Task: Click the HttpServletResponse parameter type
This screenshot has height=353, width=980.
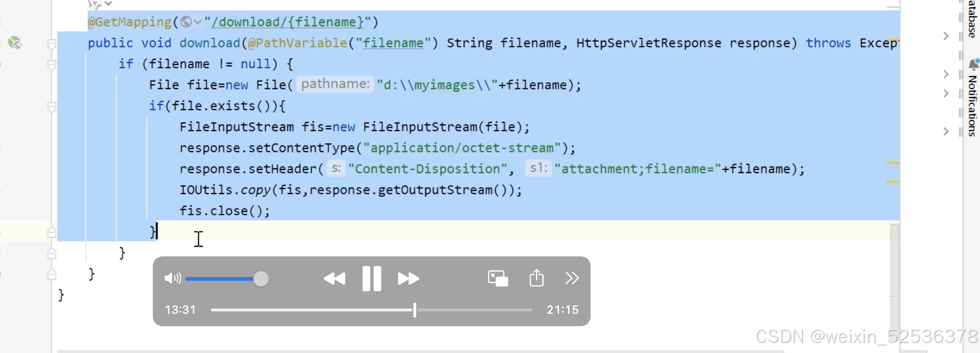Action: coord(649,43)
